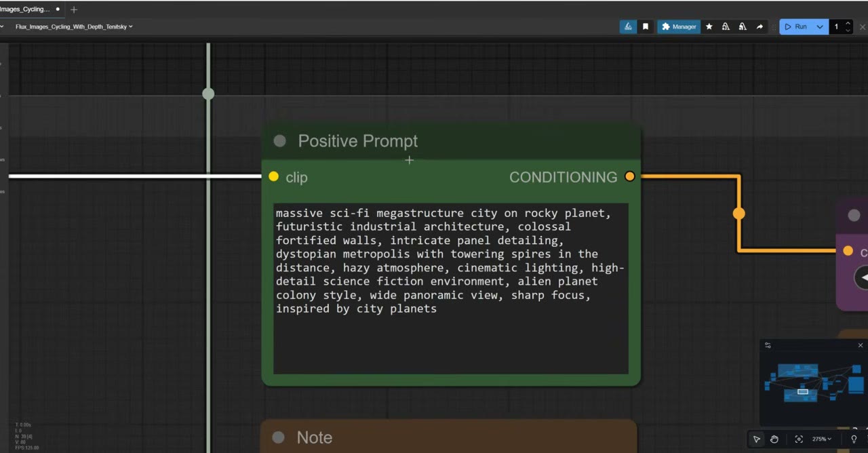Click the minimap graph overview
The height and width of the screenshot is (453, 868).
tap(813, 383)
